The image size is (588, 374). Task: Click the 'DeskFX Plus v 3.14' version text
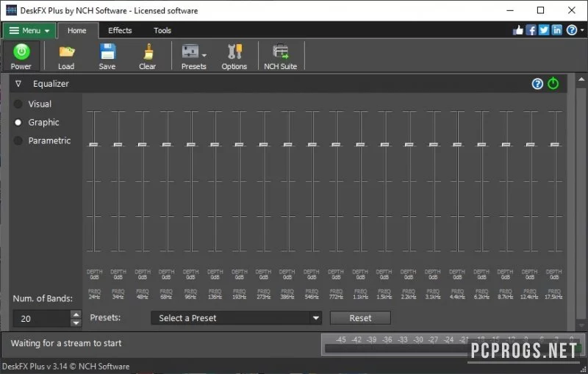pos(35,366)
